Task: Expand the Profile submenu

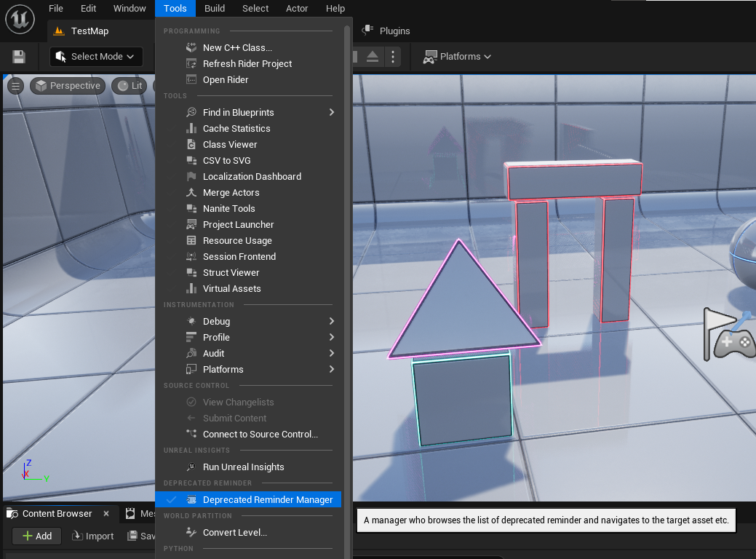Action: point(331,337)
